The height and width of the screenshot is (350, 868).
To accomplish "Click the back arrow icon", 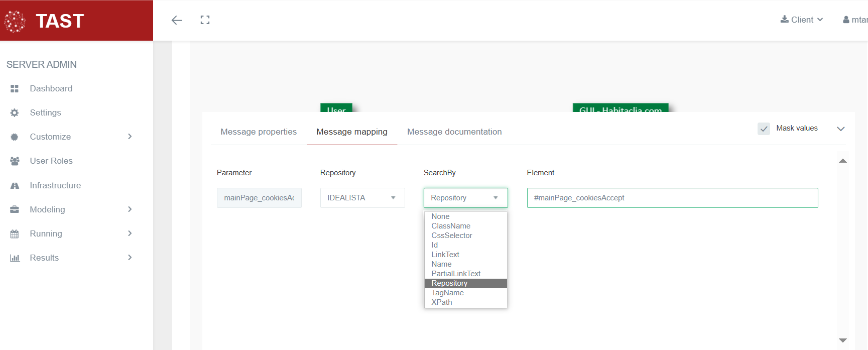I will click(177, 20).
